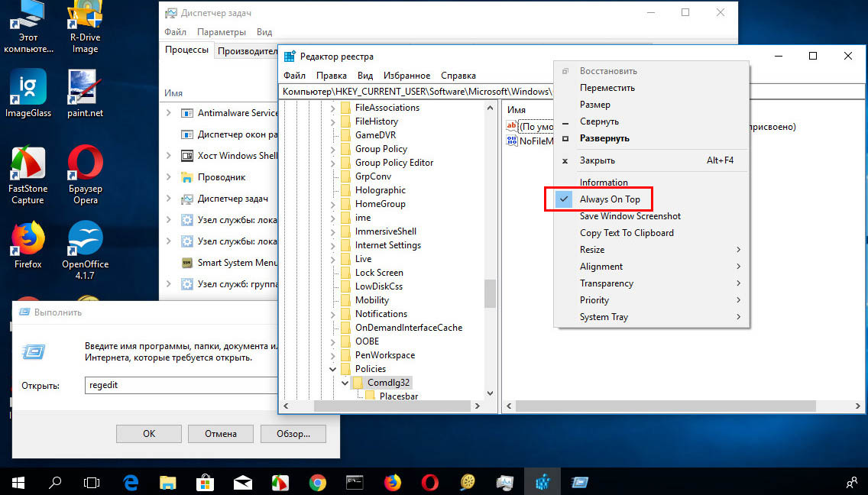Viewport: 868px width, 495px height.
Task: Expand Проводник process in Task Manager
Action: (x=169, y=177)
